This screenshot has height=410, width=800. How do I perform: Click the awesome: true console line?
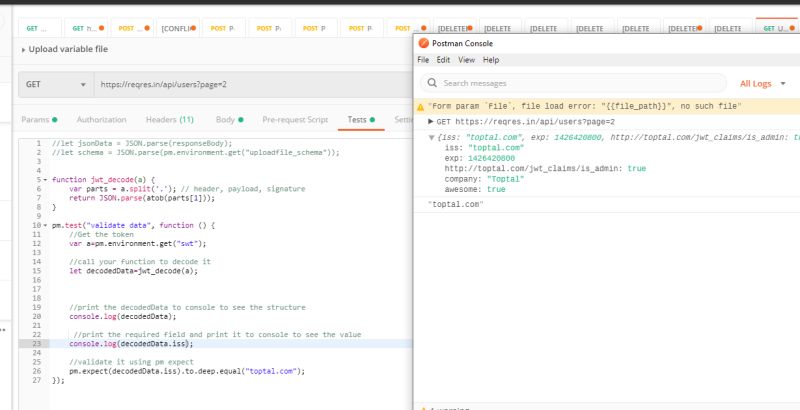point(475,189)
